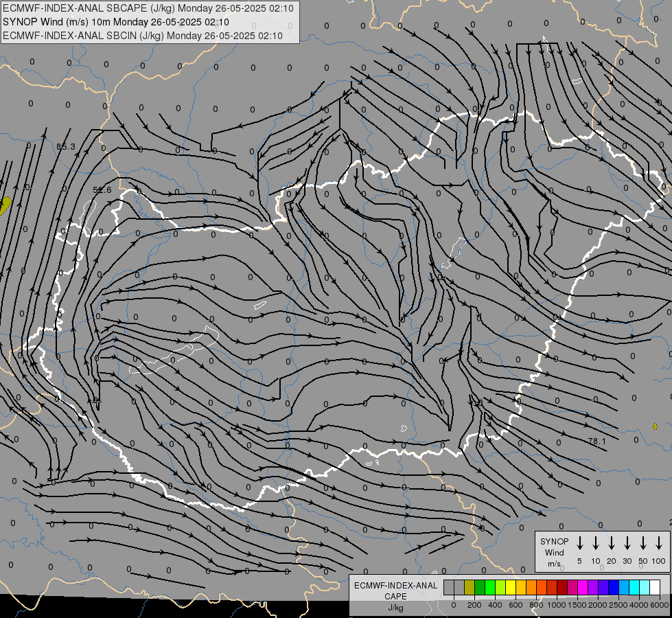Click the SYNOP Wind 10m title line
The image size is (672, 618).
(x=116, y=22)
